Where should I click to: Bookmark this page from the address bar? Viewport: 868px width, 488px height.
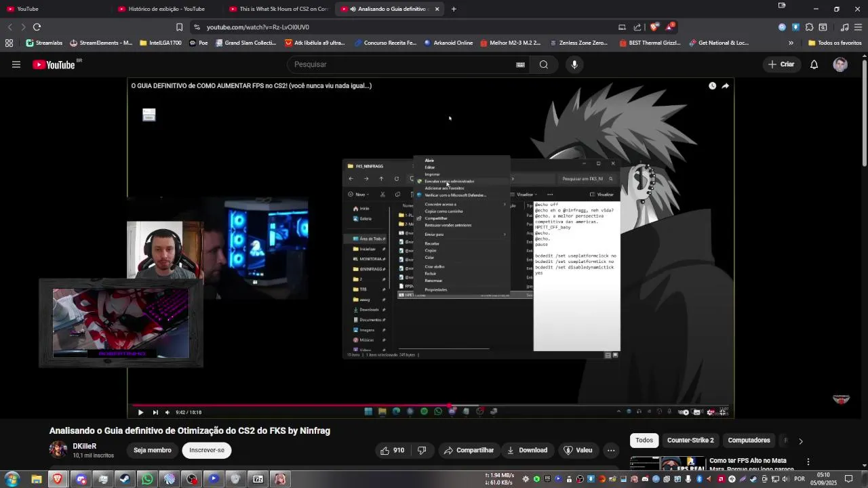coord(179,27)
